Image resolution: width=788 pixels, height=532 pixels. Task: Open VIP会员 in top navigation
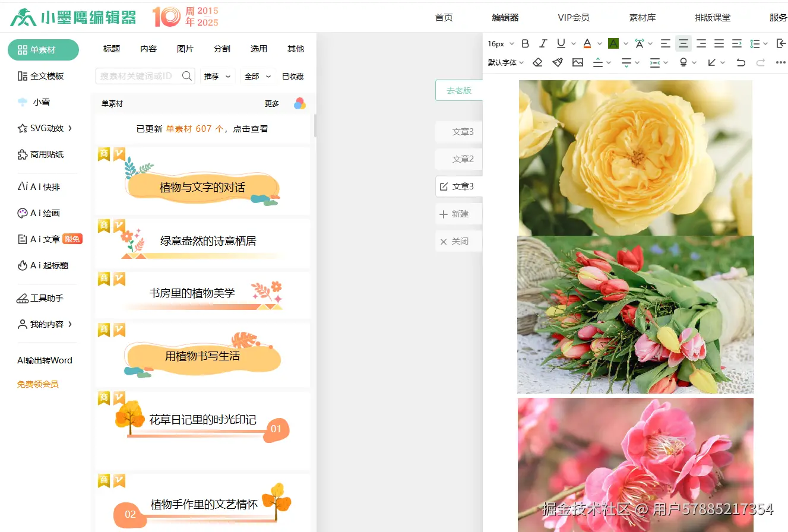point(574,18)
